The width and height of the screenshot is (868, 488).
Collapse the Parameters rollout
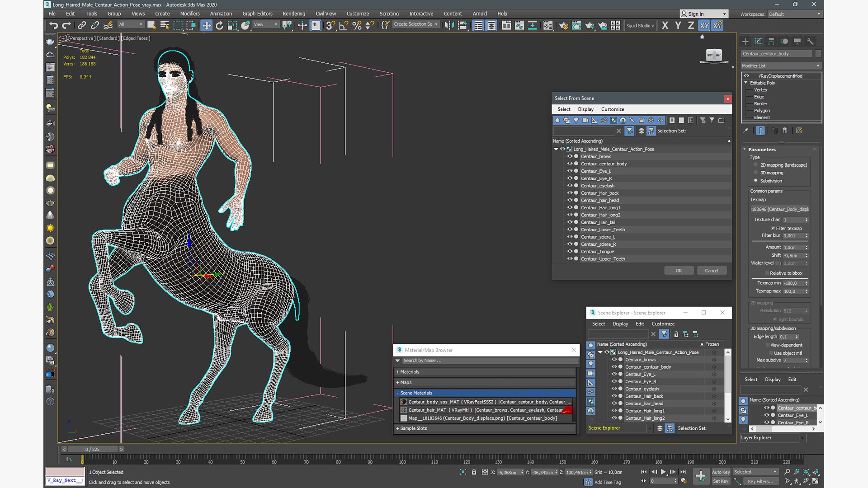(x=745, y=149)
